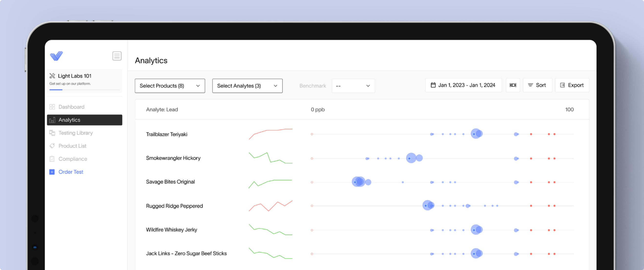This screenshot has width=644, height=270.
Task: Click the largest bubble in Jack Links row
Action: (x=476, y=253)
